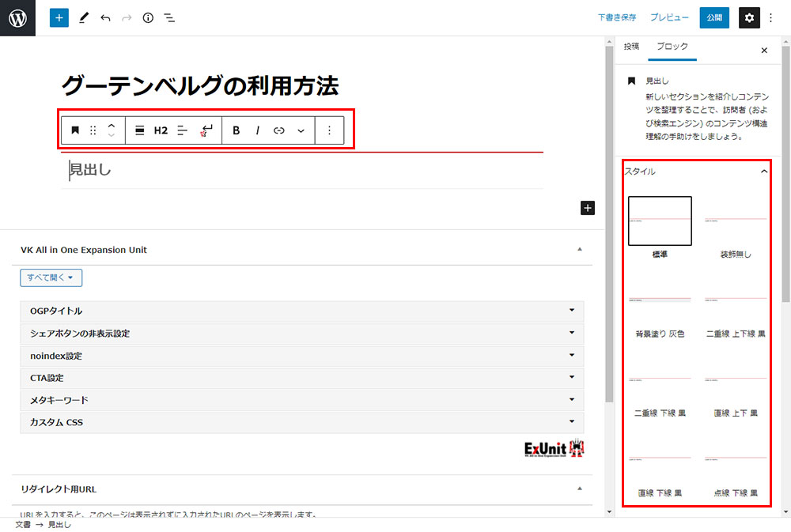Screen dimensions: 791x532
Task: Open the block inserter plus button
Action: [x=59, y=17]
